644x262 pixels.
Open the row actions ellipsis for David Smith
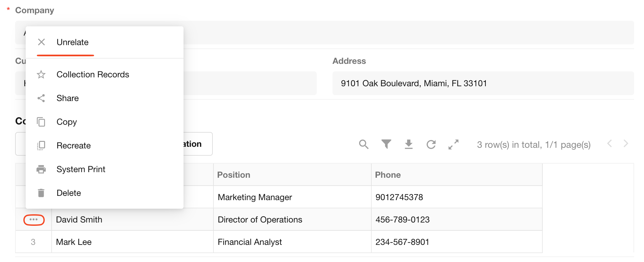coord(34,220)
